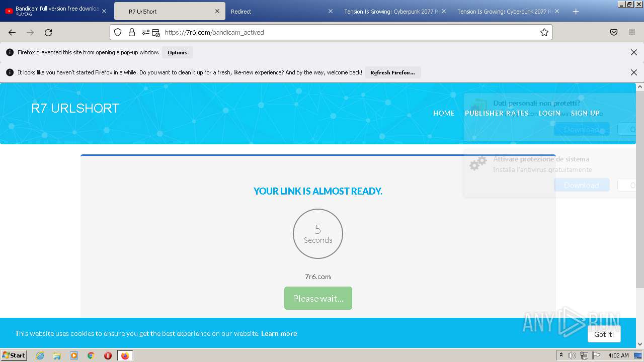Open the Pocket save icon

click(x=614, y=32)
